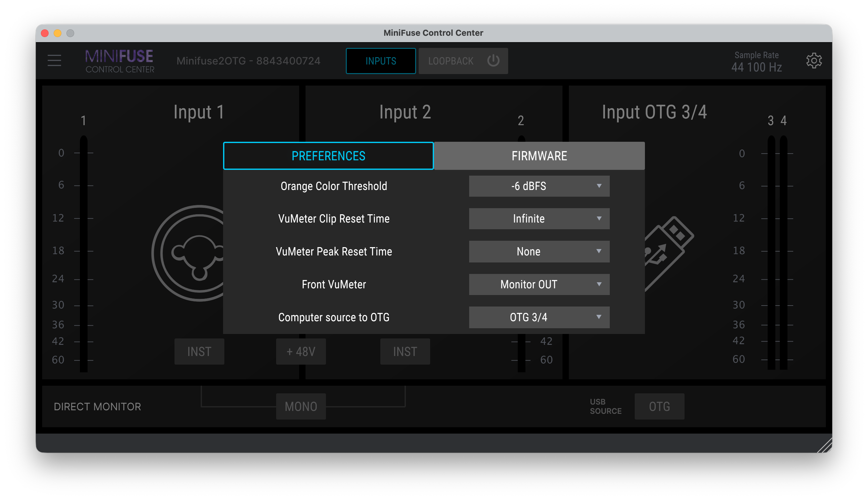Toggle MONO direct monitoring

(301, 406)
